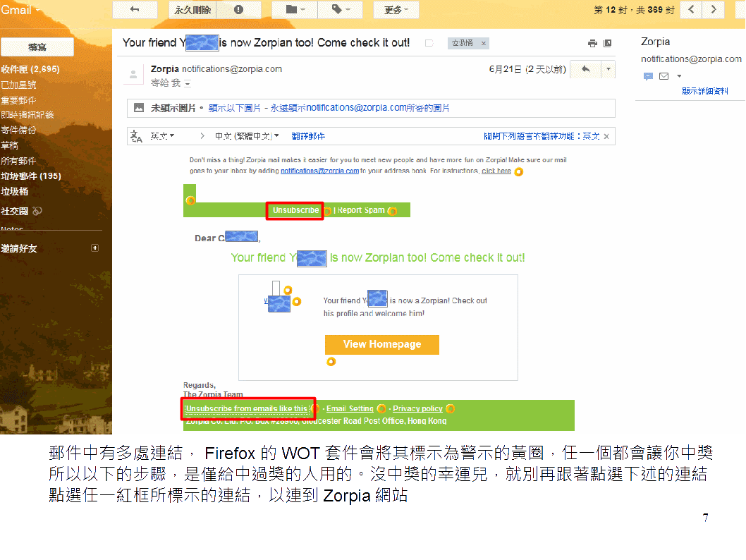The height and width of the screenshot is (560, 746).
Task: Open 垃圾郵件 (195) spam folder
Action: (x=31, y=176)
